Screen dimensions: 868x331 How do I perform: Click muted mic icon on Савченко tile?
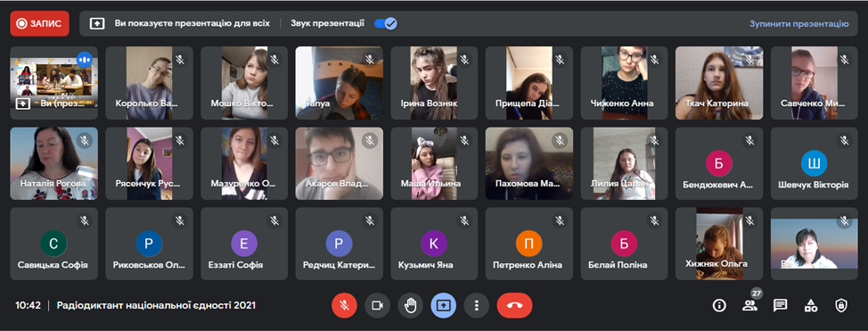pyautogui.click(x=845, y=60)
